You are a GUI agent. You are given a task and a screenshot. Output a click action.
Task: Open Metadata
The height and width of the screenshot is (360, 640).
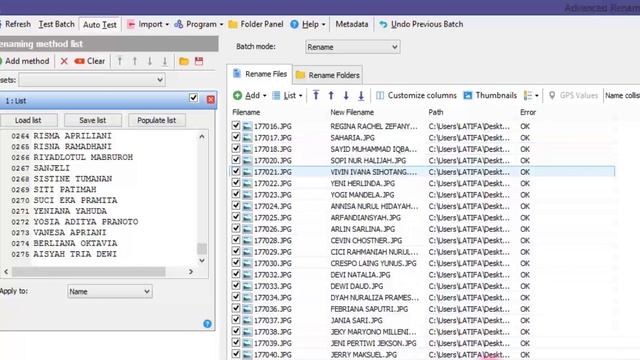tap(352, 24)
